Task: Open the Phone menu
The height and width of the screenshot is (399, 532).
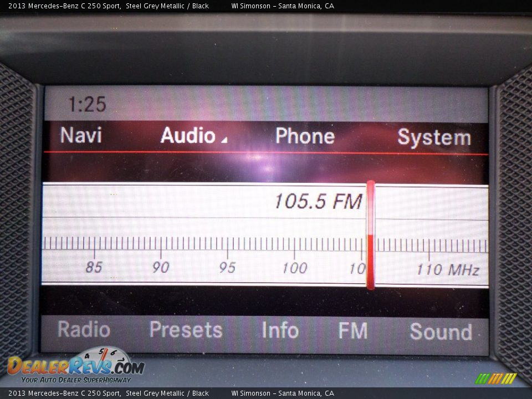Action: point(305,136)
